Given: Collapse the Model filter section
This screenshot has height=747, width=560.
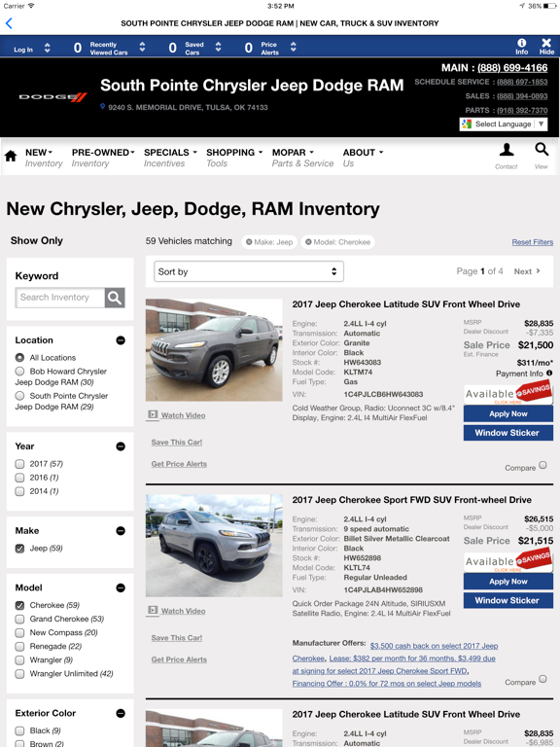Looking at the screenshot, I should click(121, 587).
